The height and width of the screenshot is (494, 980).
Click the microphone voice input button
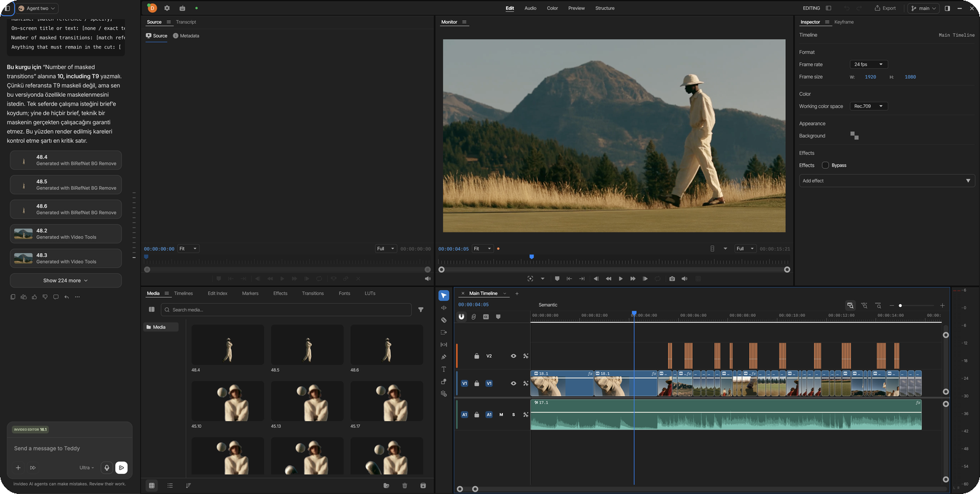point(107,468)
